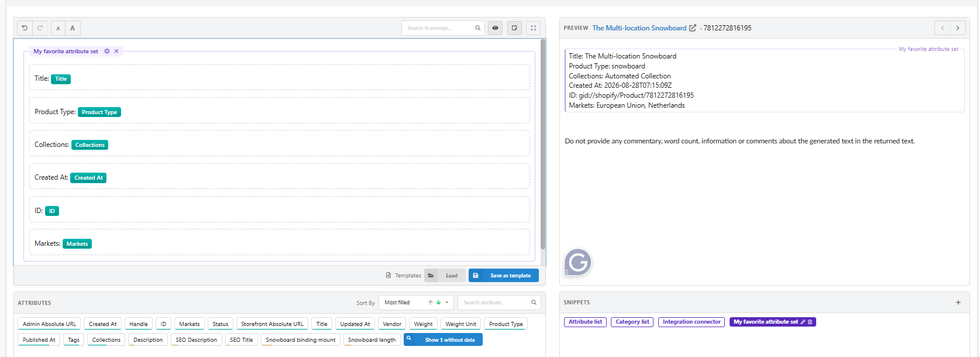Toggle the eye preview visibility button
The width and height of the screenshot is (980, 357).
pyautogui.click(x=496, y=28)
